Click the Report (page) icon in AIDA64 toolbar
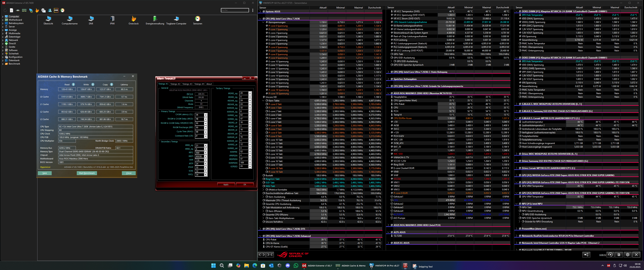Image resolution: width=644 pixels, height=270 pixels. click(11, 10)
